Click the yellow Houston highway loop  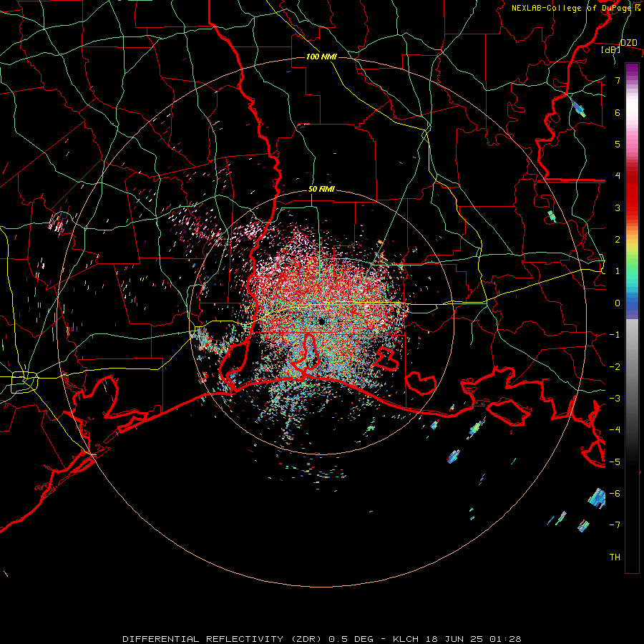(x=24, y=382)
